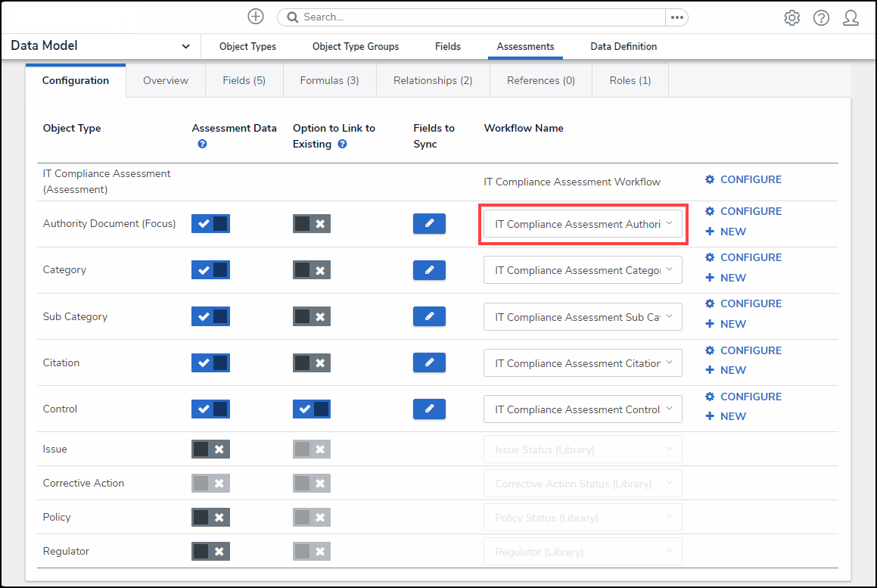Click the plus create-new icon beside search
This screenshot has height=588, width=877.
[256, 17]
